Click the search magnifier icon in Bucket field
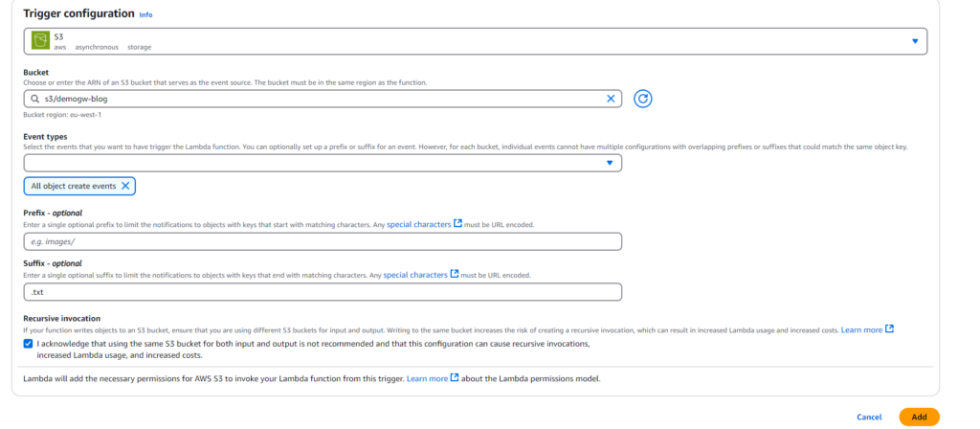Screen dimensions: 980x429 pos(34,99)
